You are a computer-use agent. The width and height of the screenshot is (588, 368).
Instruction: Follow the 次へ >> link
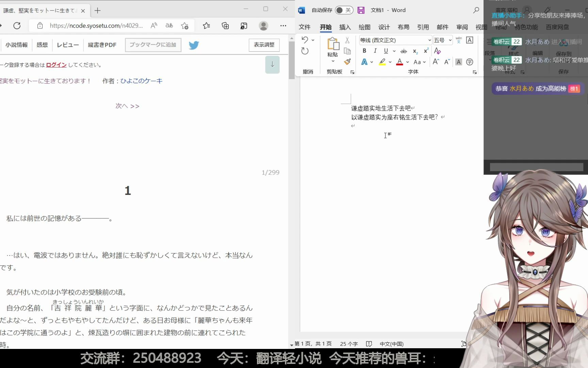[x=127, y=106]
